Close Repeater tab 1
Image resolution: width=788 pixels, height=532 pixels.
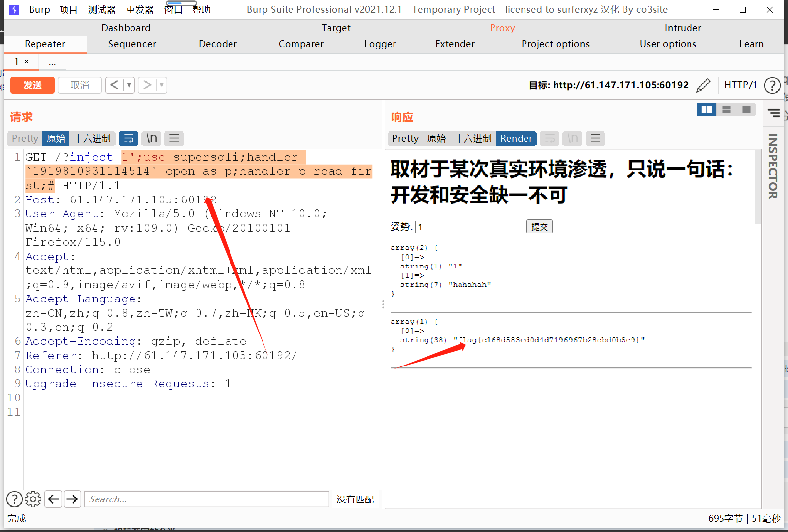pos(27,62)
